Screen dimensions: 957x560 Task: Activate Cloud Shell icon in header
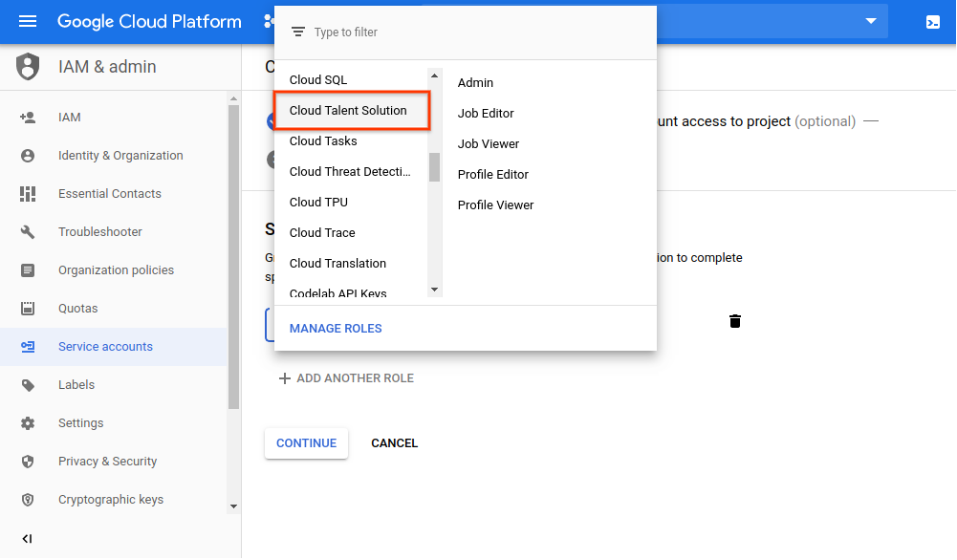[x=932, y=22]
